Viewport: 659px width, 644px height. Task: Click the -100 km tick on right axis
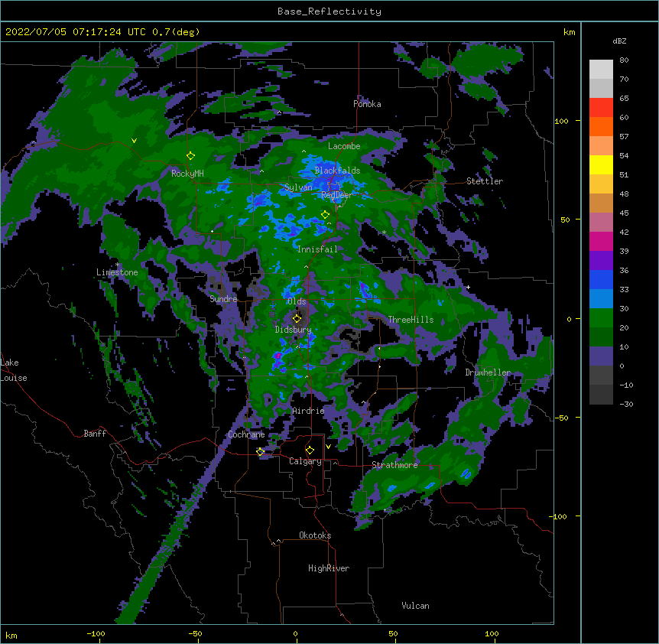point(560,516)
